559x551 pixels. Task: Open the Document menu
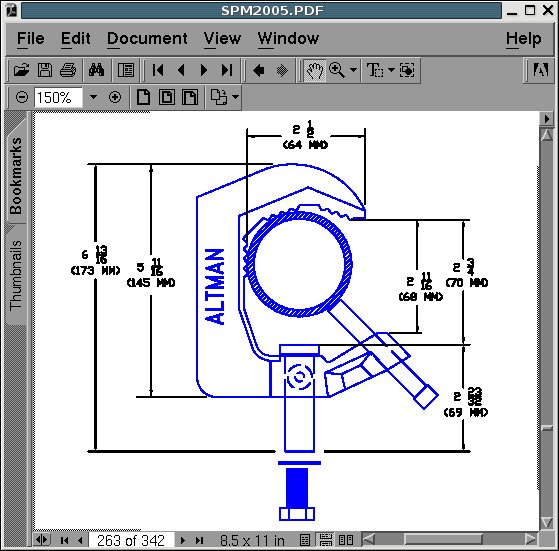pos(147,38)
